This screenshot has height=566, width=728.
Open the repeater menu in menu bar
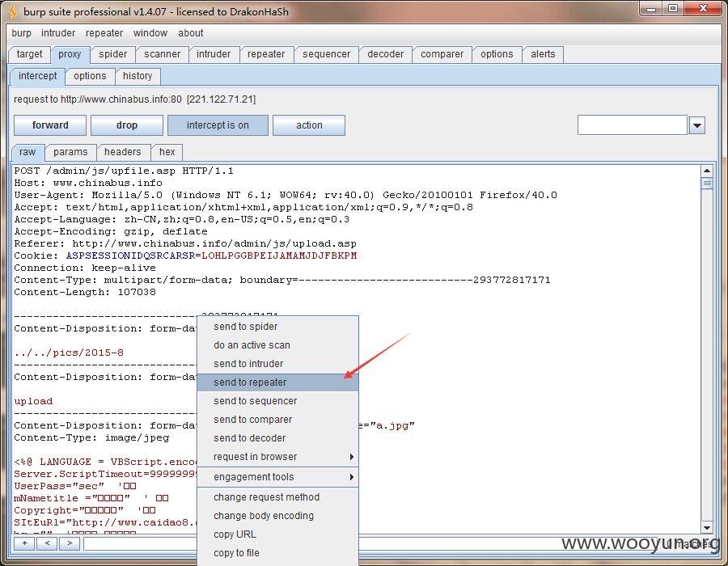pos(104,33)
